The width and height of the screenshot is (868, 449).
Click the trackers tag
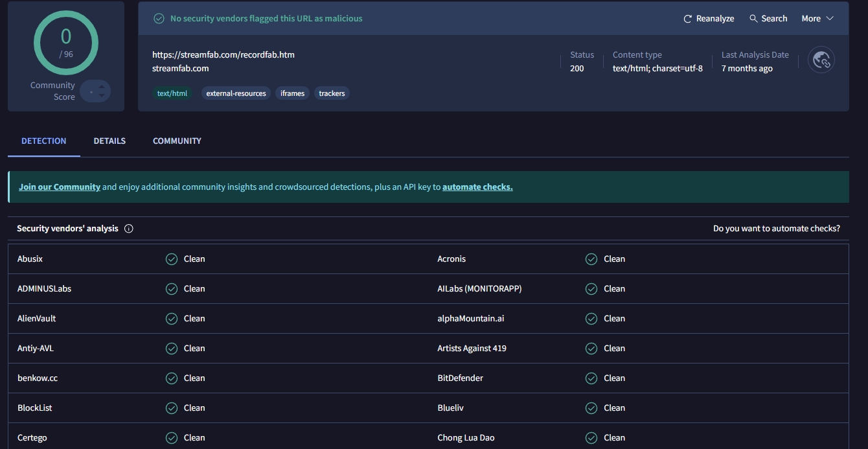pos(332,93)
